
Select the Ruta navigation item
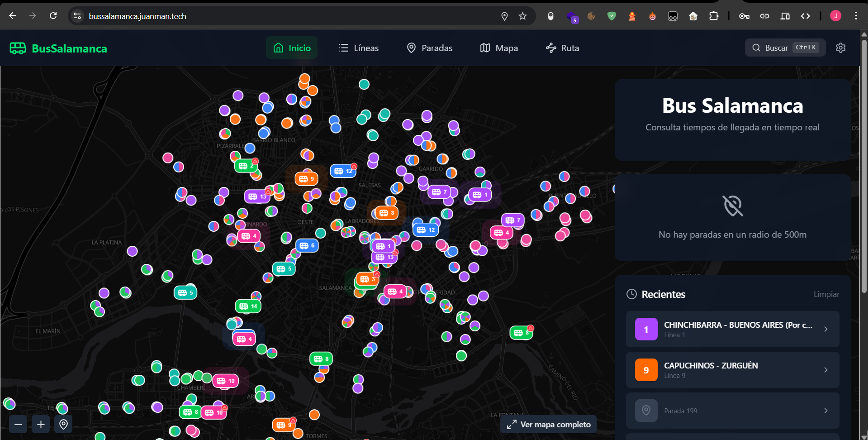(x=562, y=48)
